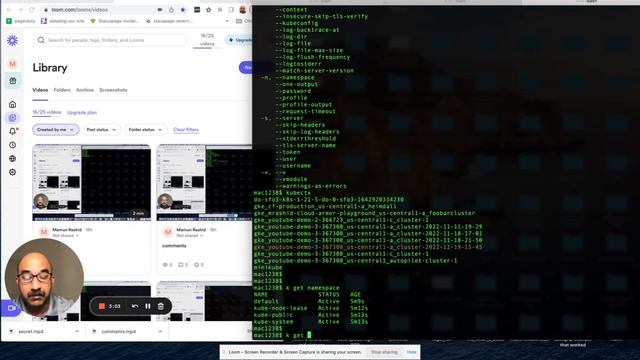Open the outlined star extension icon
This screenshot has width=640, height=360.
coord(209,9)
